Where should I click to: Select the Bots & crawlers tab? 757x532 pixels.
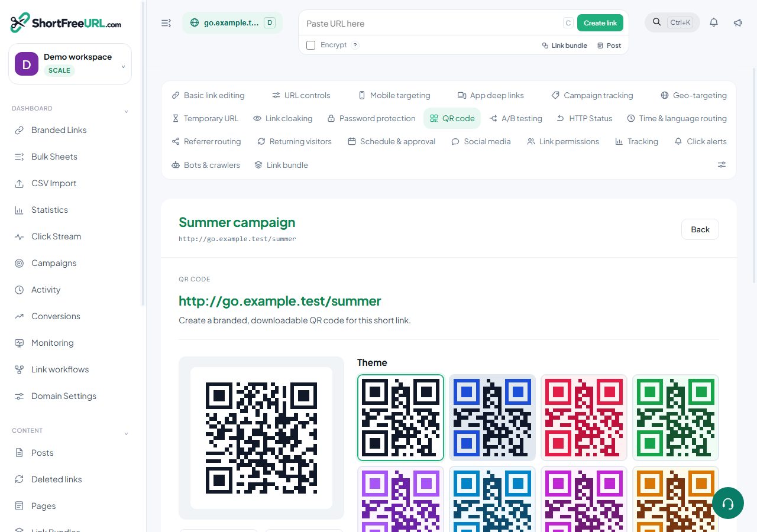point(205,165)
